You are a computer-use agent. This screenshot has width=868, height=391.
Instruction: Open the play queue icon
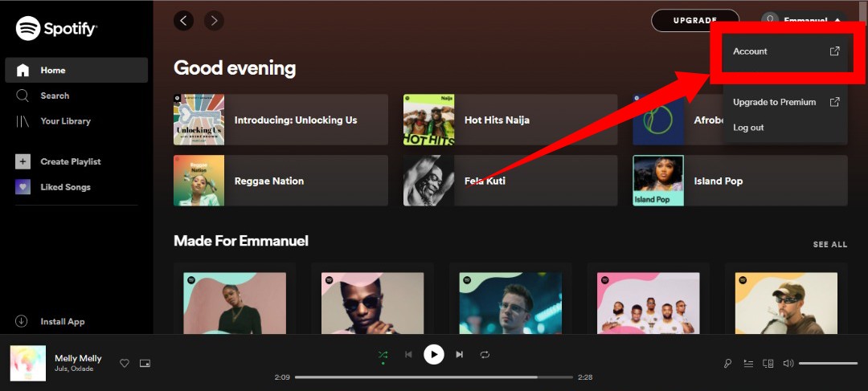tap(748, 364)
